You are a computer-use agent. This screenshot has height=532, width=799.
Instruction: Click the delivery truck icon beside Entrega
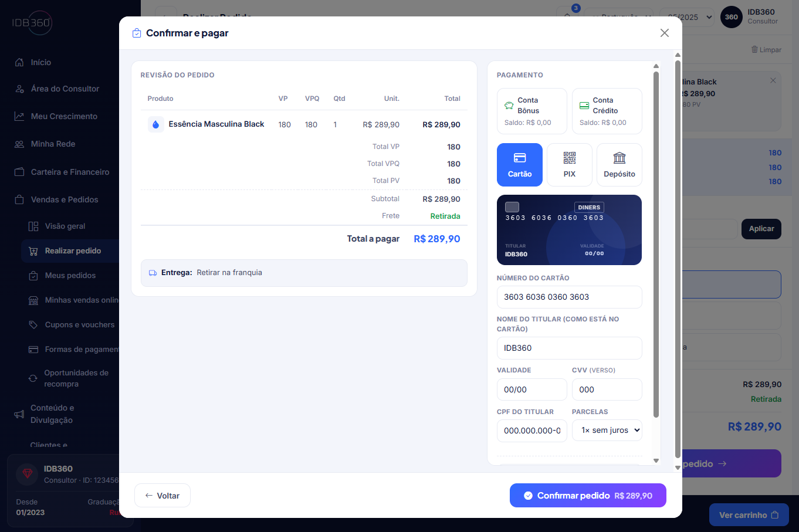(153, 273)
